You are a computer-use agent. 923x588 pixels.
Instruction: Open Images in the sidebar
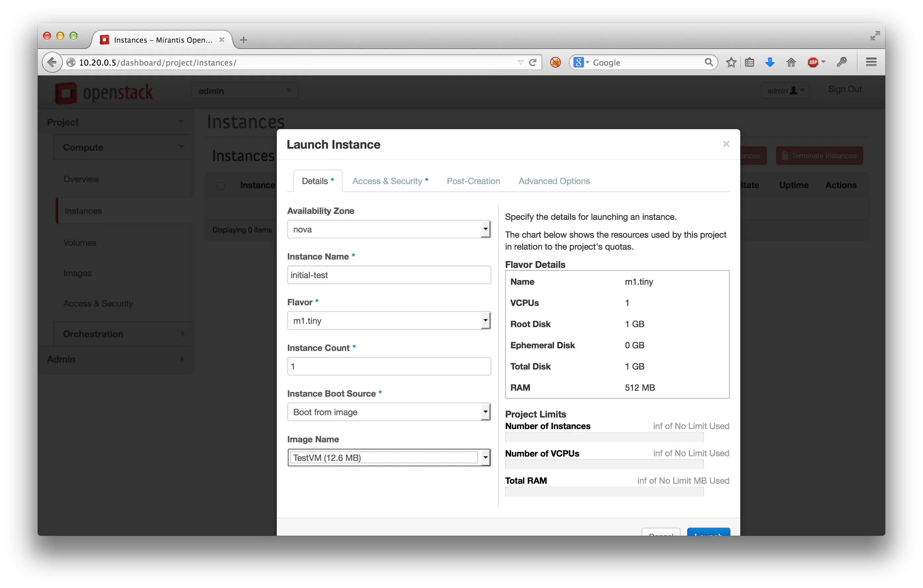77,273
